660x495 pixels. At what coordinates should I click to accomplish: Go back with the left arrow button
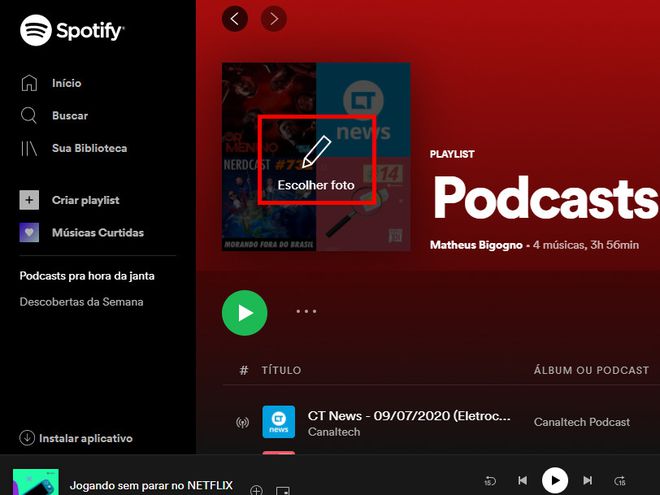click(235, 19)
